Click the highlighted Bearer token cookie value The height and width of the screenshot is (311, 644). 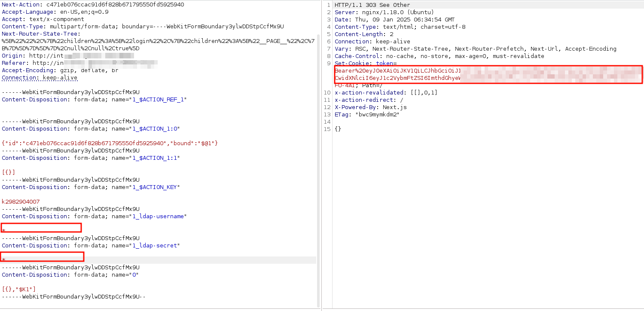coord(488,74)
